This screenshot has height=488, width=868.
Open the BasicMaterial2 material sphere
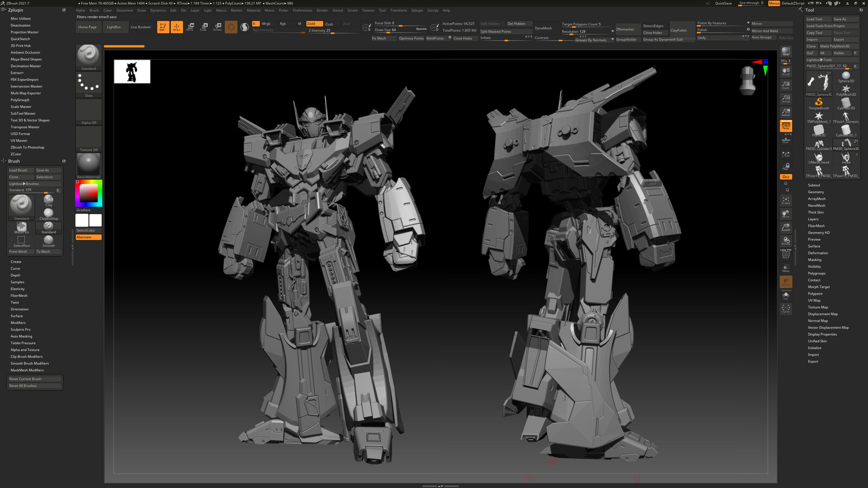pyautogui.click(x=88, y=166)
